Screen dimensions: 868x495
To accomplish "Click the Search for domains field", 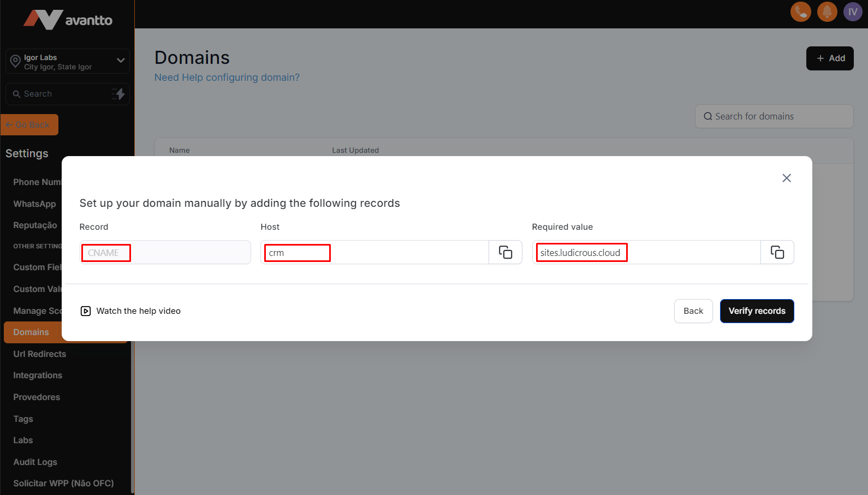I will tap(774, 116).
